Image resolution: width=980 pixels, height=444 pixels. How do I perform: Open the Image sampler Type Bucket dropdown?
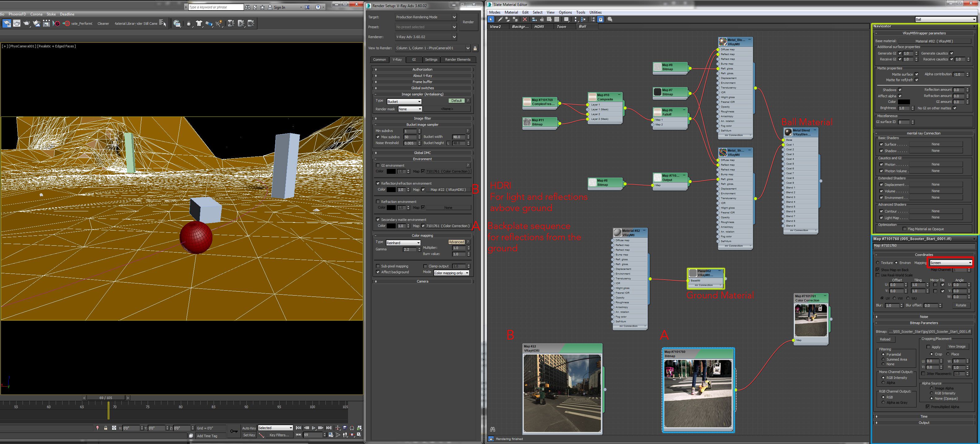click(x=404, y=101)
